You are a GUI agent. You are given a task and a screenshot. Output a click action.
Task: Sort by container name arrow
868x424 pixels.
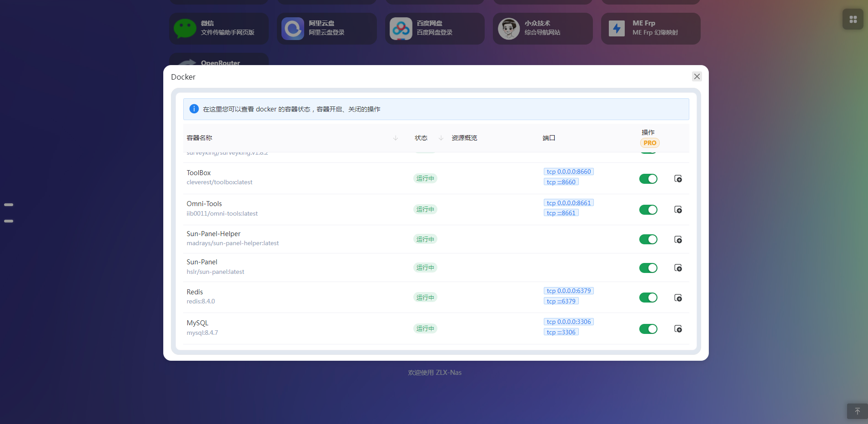tap(395, 138)
